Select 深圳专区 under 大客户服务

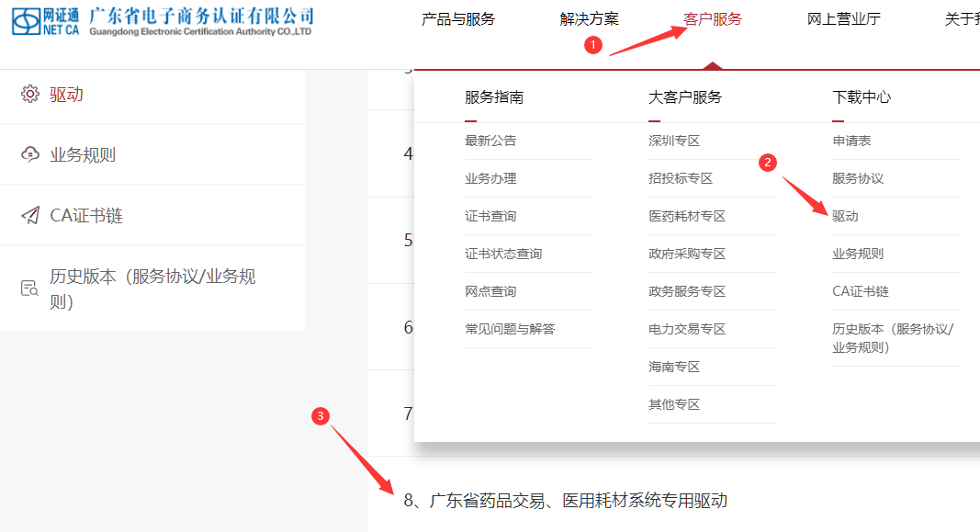pyautogui.click(x=674, y=141)
